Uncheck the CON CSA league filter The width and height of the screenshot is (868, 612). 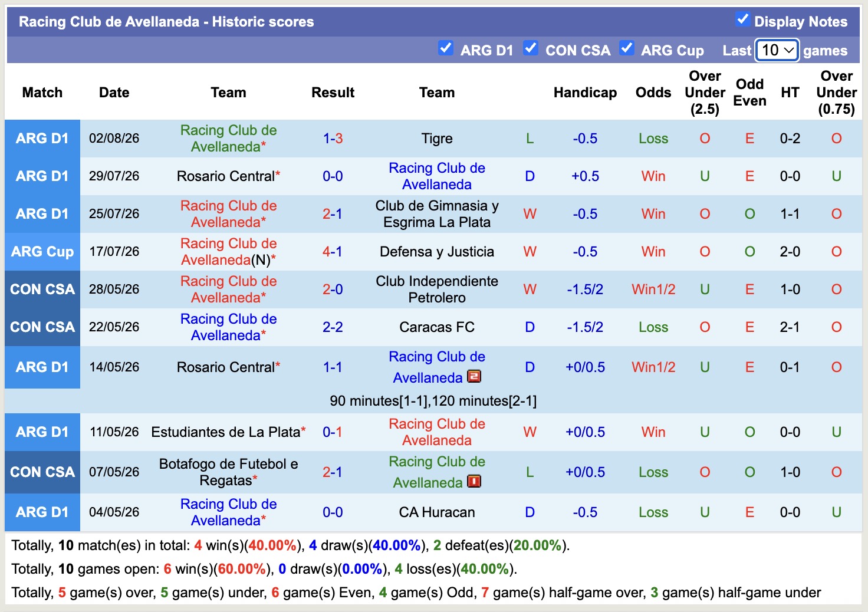531,48
